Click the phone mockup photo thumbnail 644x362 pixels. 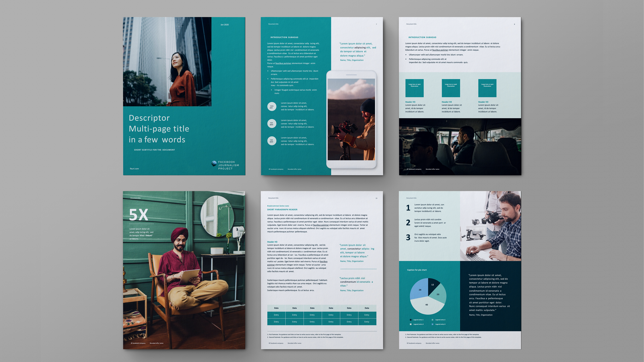[x=351, y=119]
